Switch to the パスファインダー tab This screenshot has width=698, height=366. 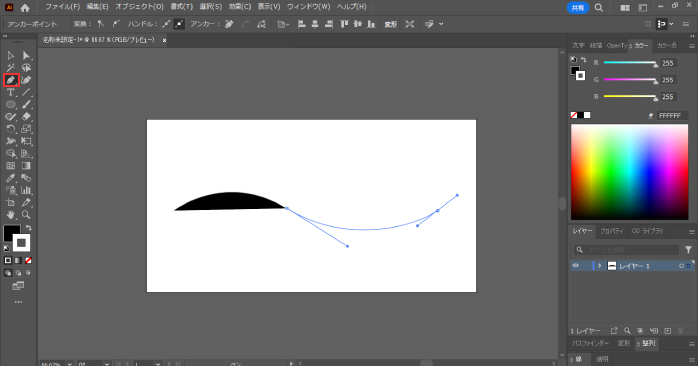coord(590,343)
